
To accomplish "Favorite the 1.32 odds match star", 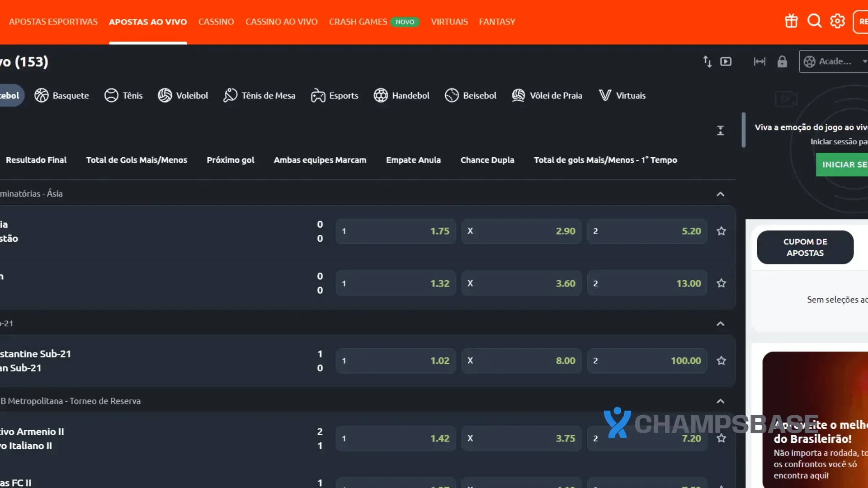I will click(x=721, y=283).
